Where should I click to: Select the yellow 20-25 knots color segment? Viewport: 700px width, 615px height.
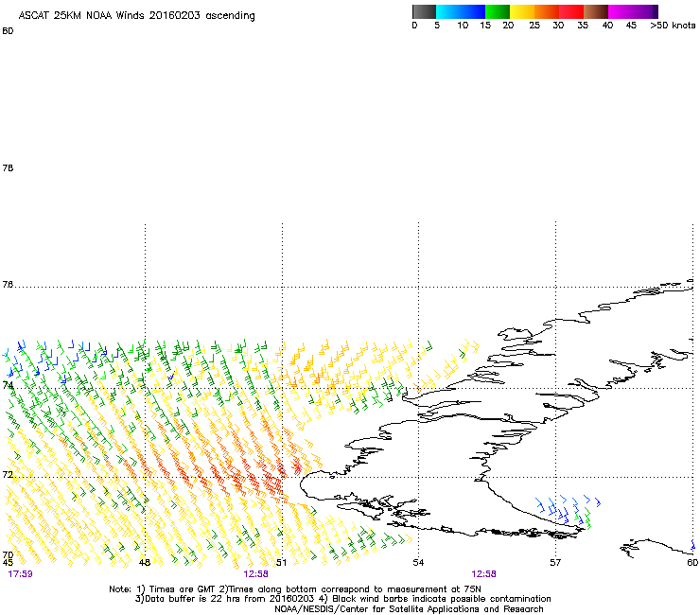pyautogui.click(x=522, y=11)
